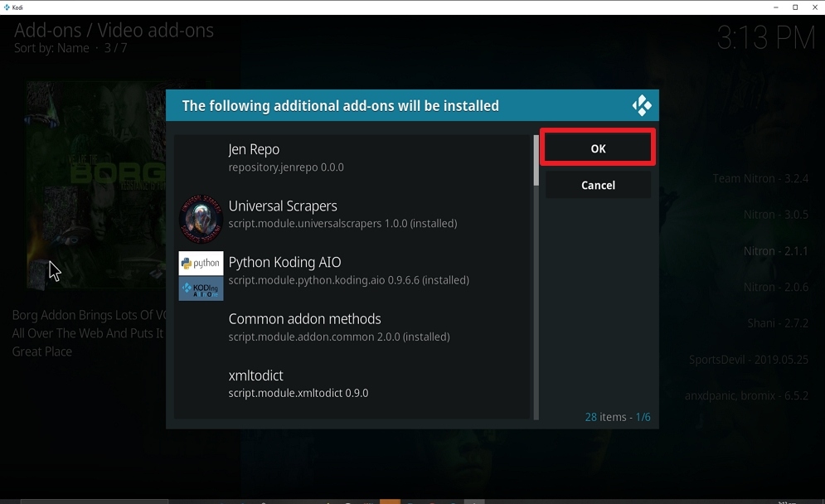825x504 pixels.
Task: Click Cancel in the add-ons dialog
Action: click(x=598, y=185)
